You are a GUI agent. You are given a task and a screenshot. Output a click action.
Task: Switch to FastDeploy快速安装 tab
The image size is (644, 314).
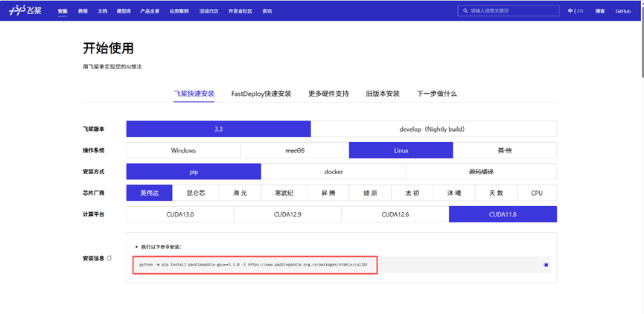[261, 94]
